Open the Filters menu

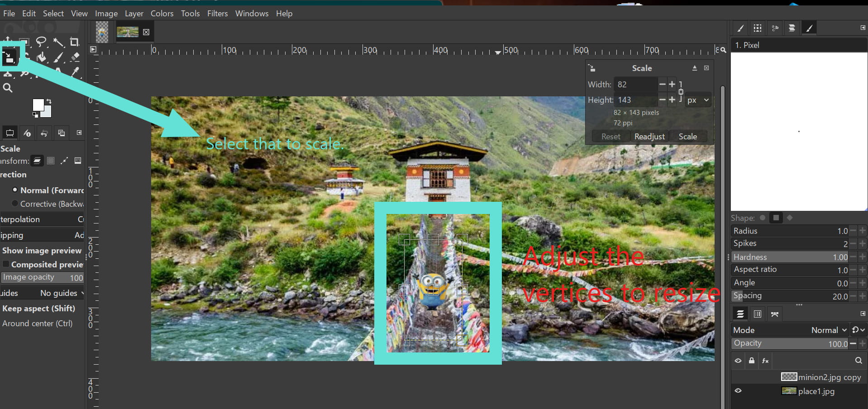[x=218, y=14]
